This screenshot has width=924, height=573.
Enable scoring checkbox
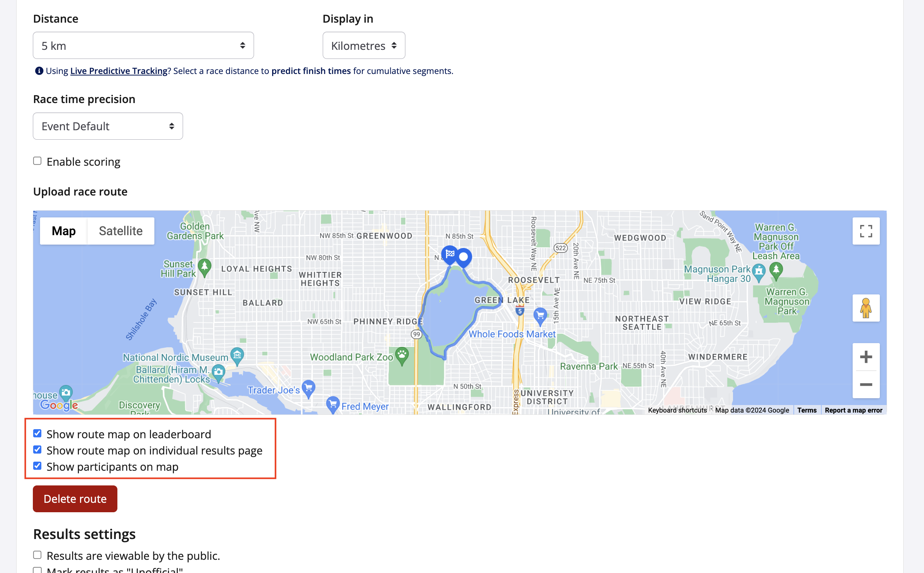(37, 161)
